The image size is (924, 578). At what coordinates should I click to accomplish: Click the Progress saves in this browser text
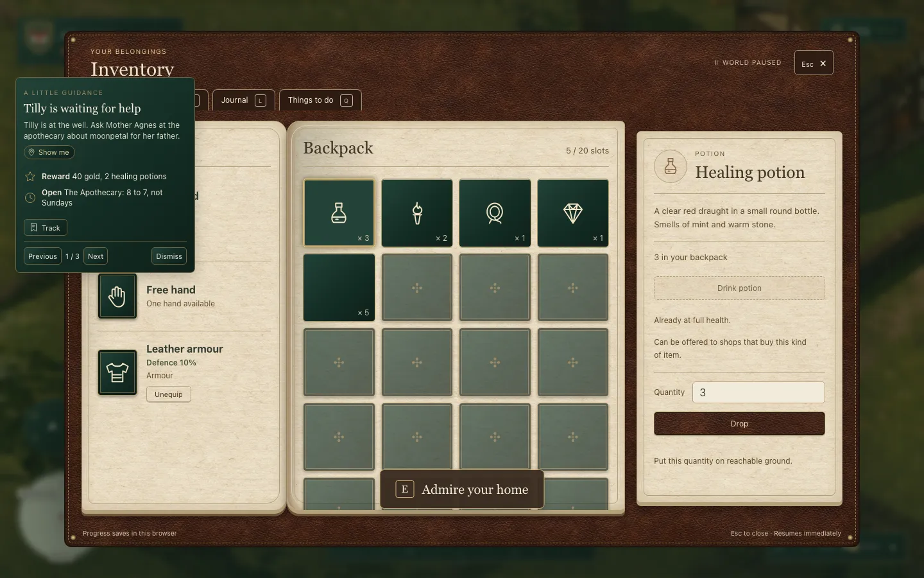[x=130, y=534]
